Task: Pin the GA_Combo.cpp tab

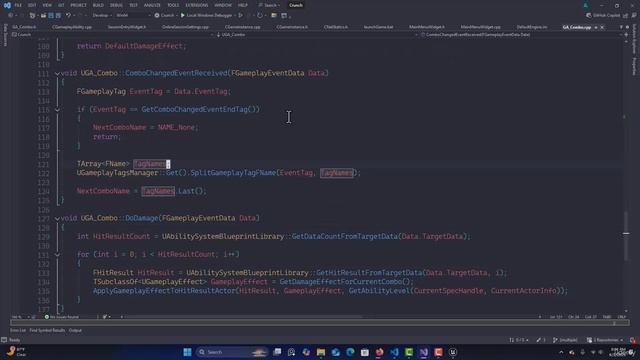Action: point(596,27)
